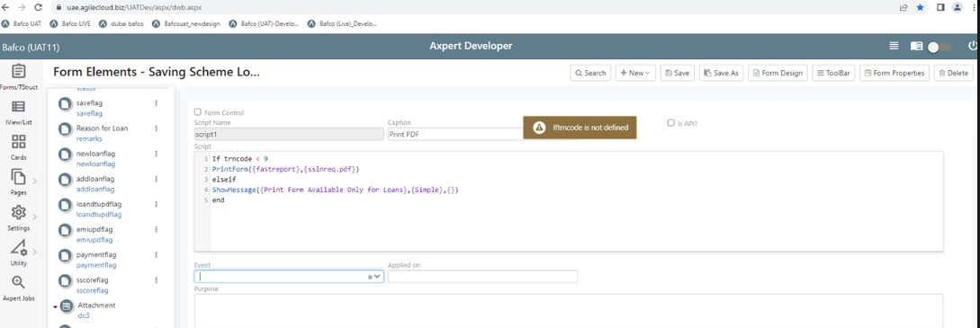Image resolution: width=980 pixels, height=328 pixels.
Task: Open Forms/TStruct in the sidebar
Action: [x=19, y=76]
